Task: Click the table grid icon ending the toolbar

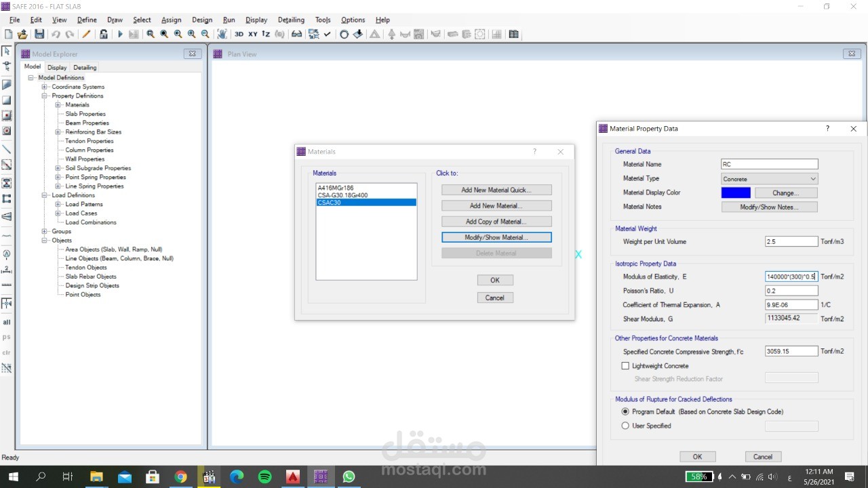Action: pyautogui.click(x=513, y=34)
